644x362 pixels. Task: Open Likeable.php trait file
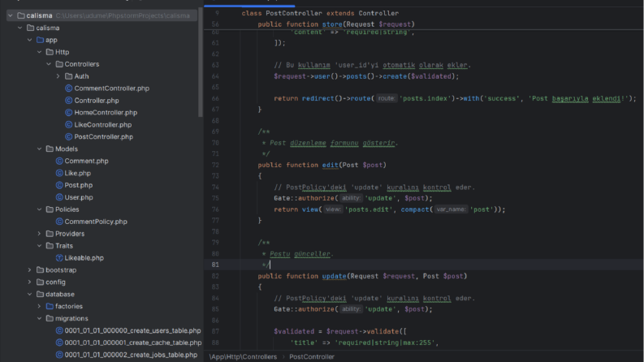[x=84, y=258]
